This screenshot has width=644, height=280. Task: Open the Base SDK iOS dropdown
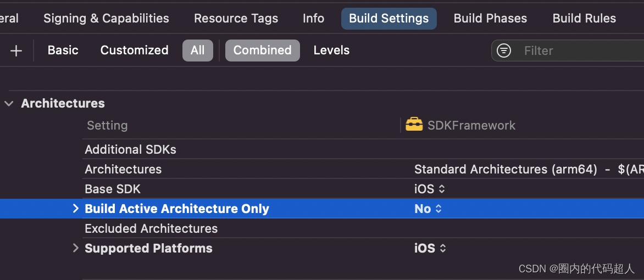tap(430, 189)
